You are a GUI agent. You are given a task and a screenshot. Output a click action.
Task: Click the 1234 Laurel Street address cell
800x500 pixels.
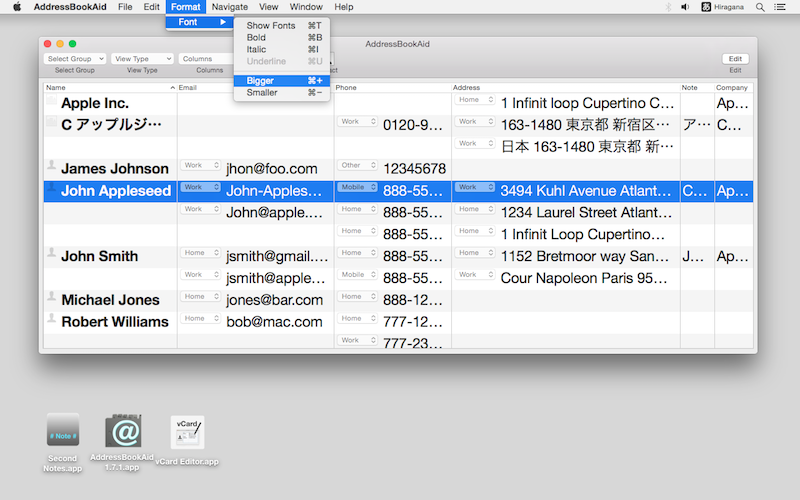[586, 213]
